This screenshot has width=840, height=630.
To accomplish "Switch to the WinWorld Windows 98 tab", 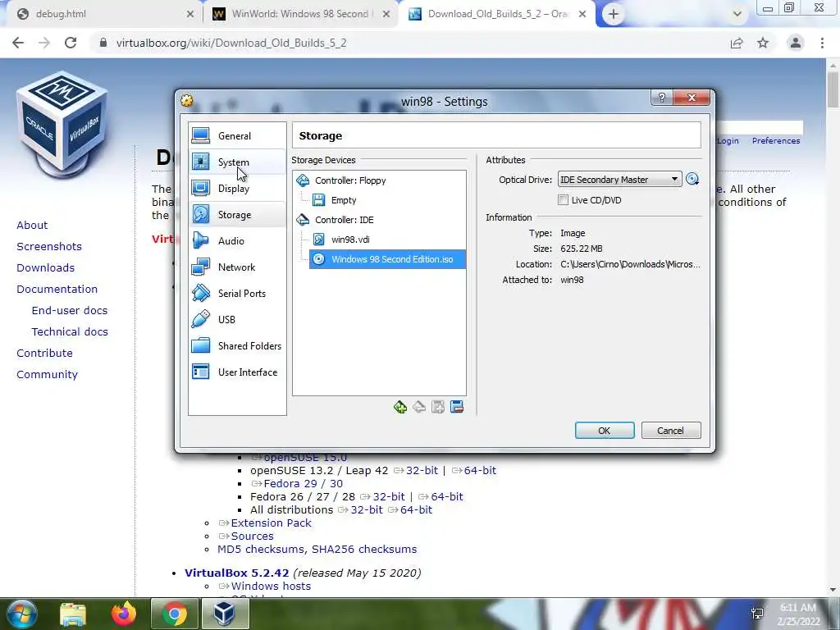I will click(300, 14).
